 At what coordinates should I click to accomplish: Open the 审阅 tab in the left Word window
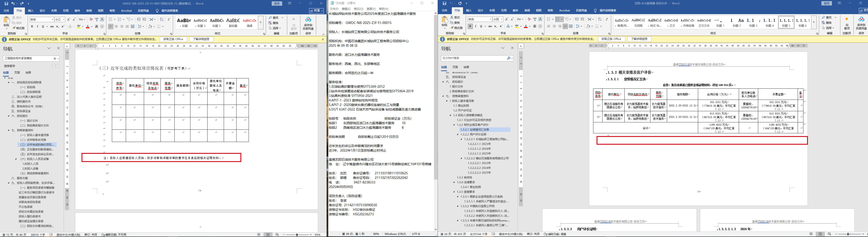click(89, 11)
